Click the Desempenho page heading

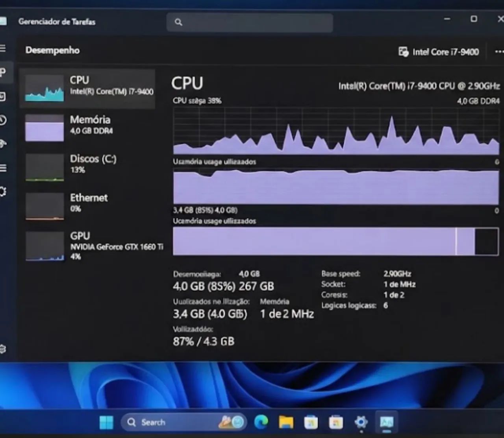click(52, 50)
